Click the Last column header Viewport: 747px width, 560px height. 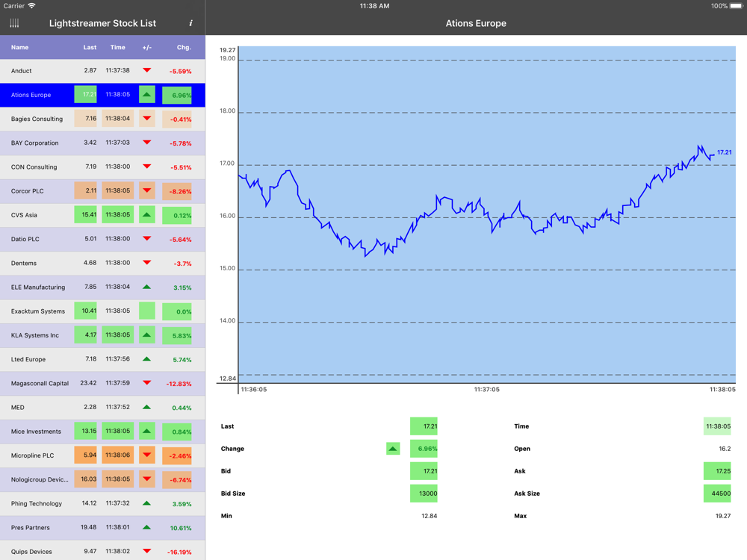[90, 47]
